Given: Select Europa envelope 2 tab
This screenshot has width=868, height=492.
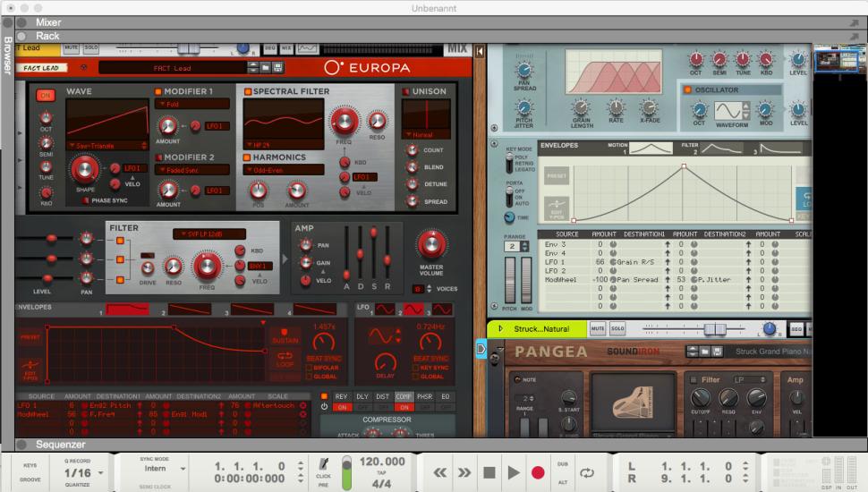Looking at the screenshot, I should tap(190, 309).
